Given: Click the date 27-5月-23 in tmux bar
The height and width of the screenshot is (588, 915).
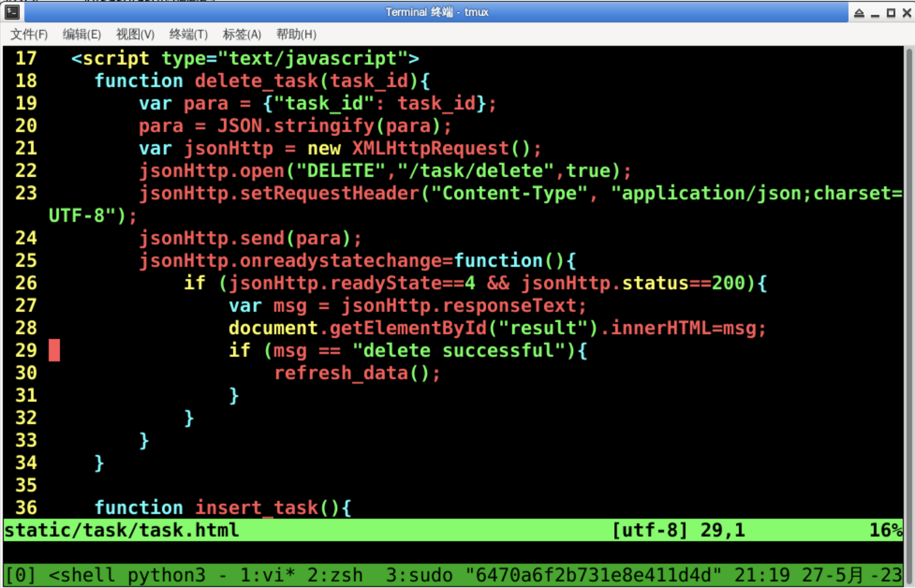Looking at the screenshot, I should tap(852, 575).
